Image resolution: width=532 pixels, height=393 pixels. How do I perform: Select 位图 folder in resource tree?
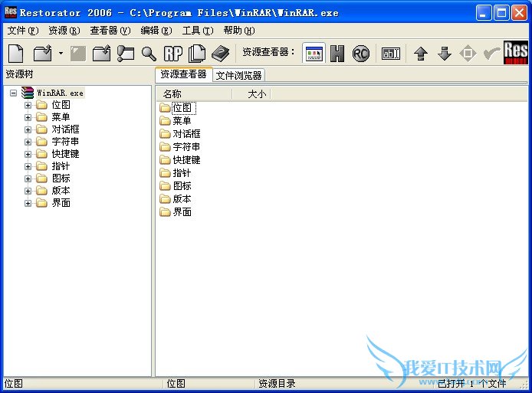pos(61,105)
